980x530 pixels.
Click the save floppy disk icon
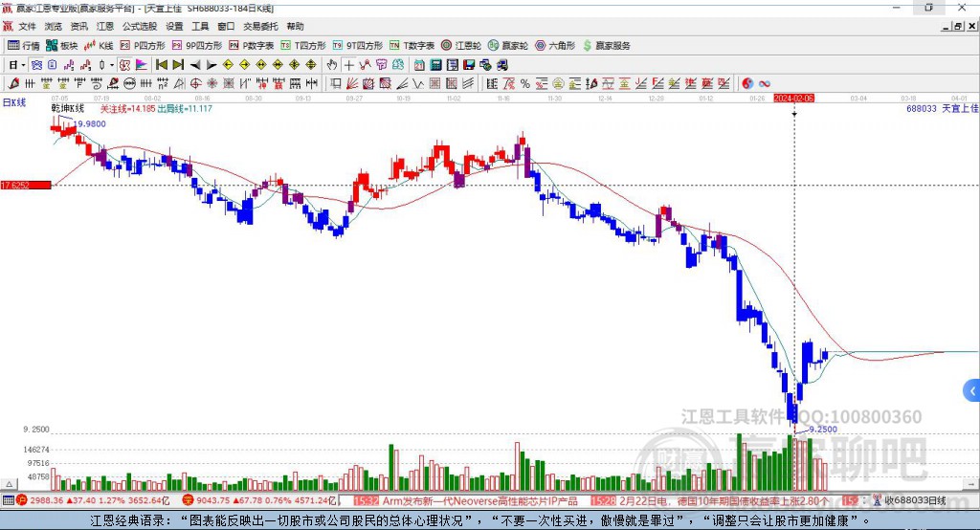[469, 64]
